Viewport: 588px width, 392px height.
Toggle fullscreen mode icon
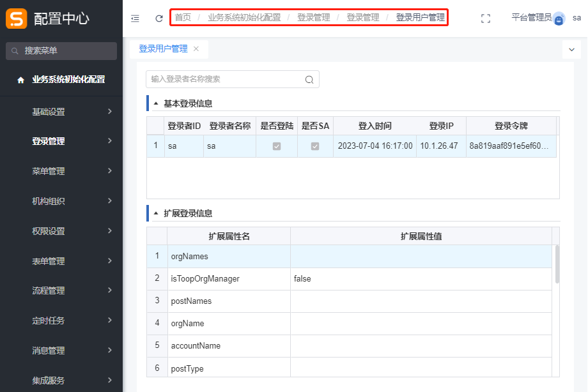(486, 19)
